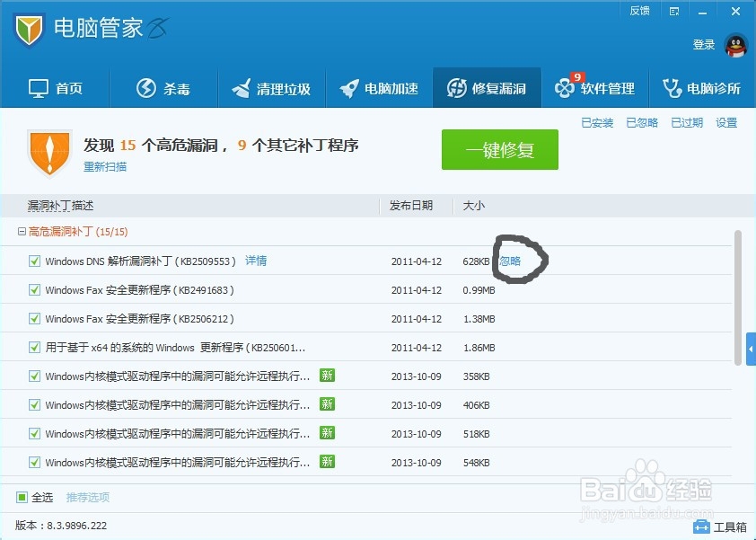Click the 漏洞补丁描述 column header
The image size is (756, 540).
pos(60,206)
